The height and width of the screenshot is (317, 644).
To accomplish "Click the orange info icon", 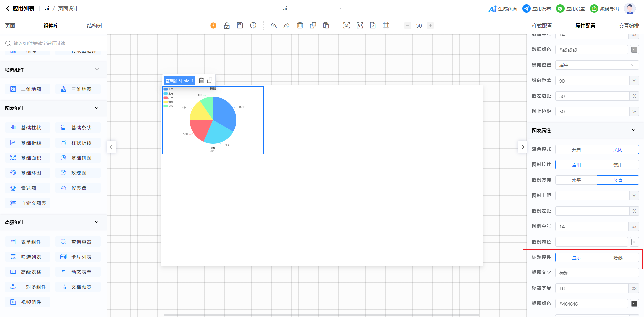I will coord(213,25).
